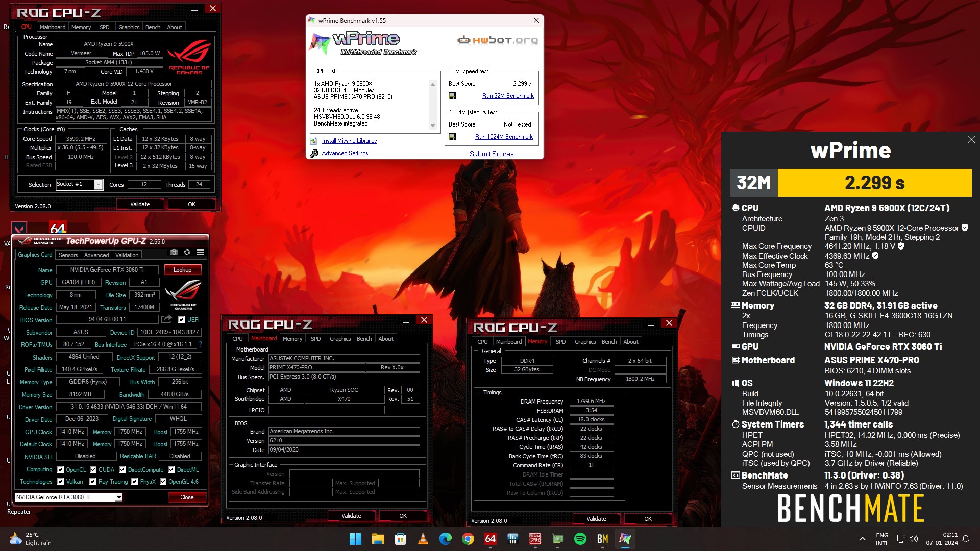Click the ENG INTL language indicator

882,539
